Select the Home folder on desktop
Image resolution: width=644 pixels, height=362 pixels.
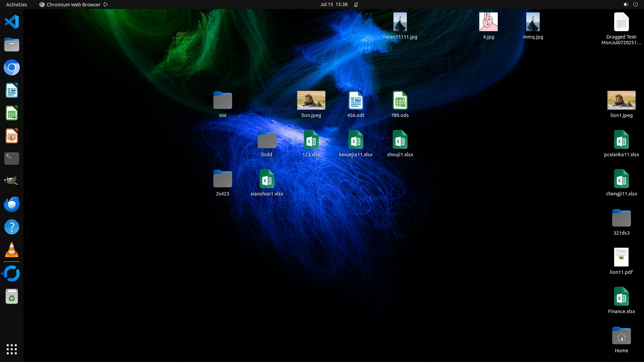click(x=621, y=336)
